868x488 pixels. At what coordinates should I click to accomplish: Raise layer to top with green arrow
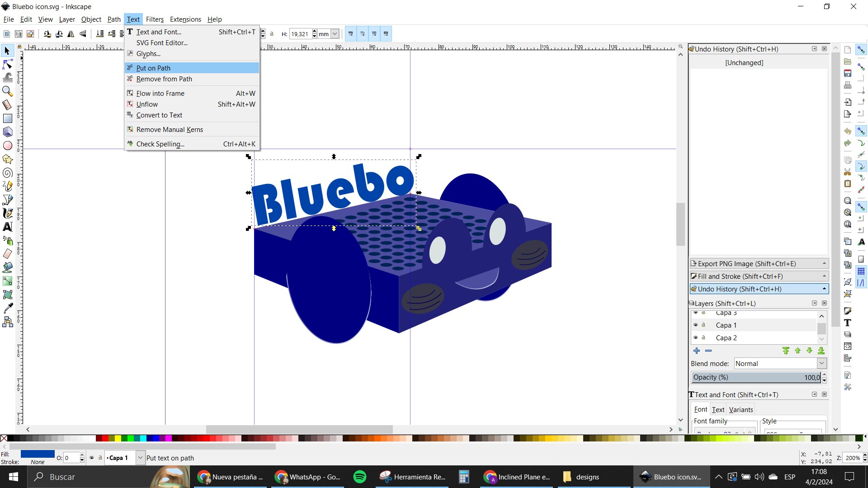point(786,351)
